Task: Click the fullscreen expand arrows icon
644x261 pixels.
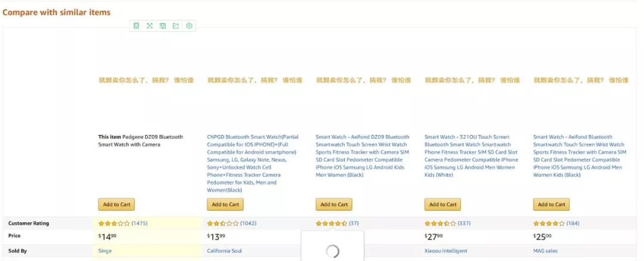Action: (x=150, y=26)
